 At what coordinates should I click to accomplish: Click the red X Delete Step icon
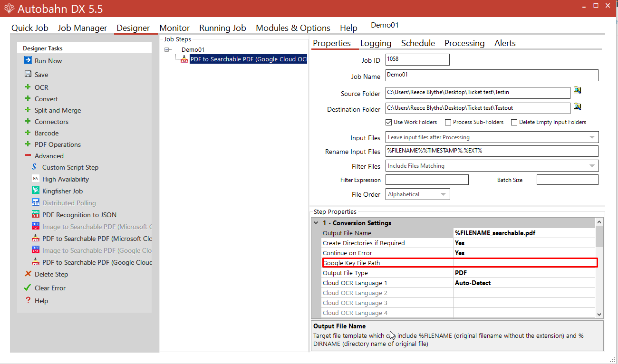point(28,274)
